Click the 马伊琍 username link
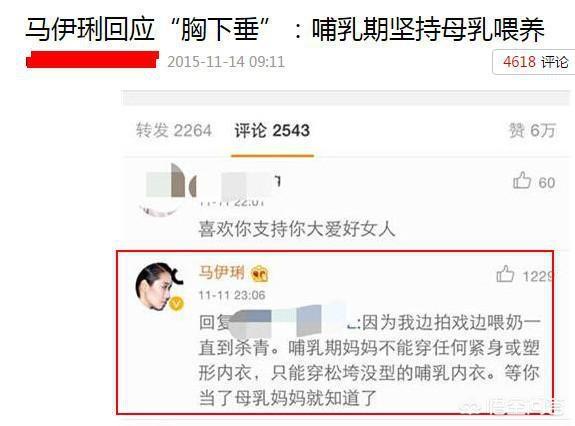575x426 pixels. [221, 273]
